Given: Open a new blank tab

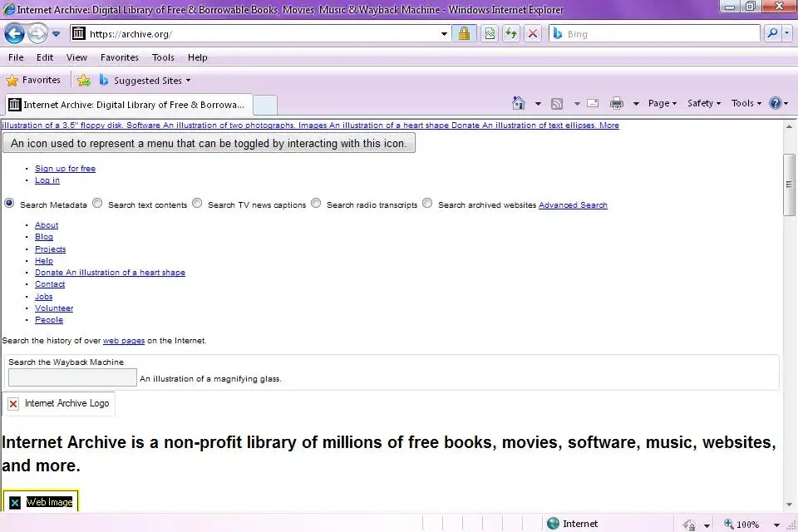Looking at the screenshot, I should tap(265, 105).
